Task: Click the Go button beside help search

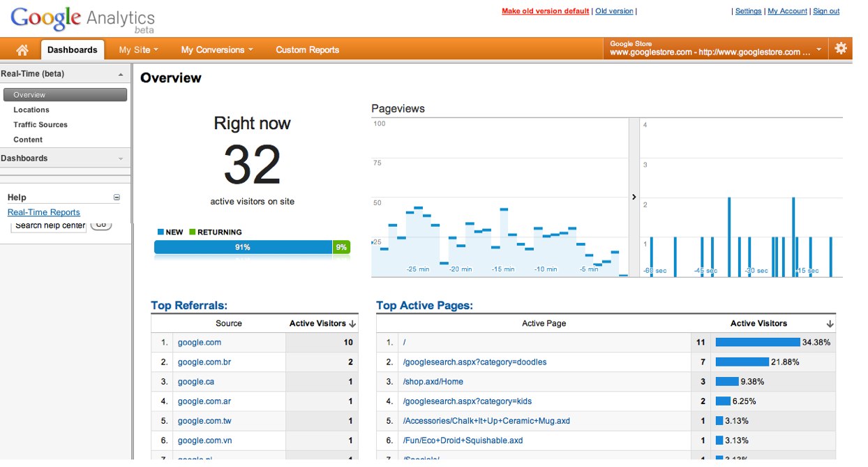Action: [x=101, y=225]
